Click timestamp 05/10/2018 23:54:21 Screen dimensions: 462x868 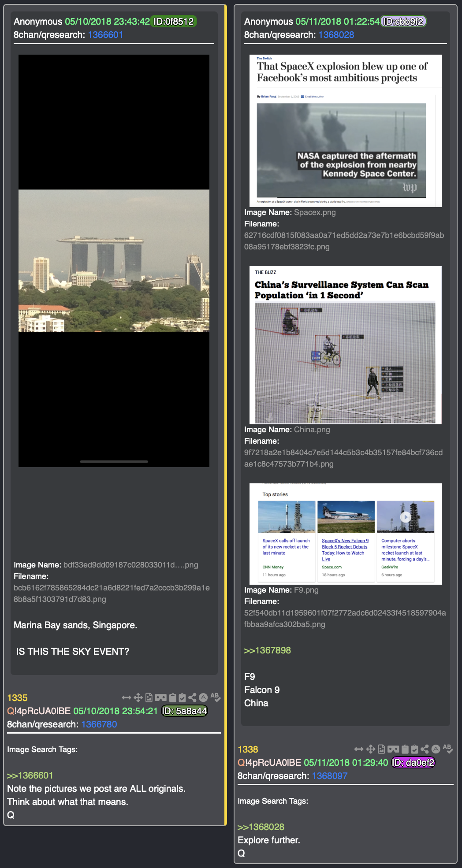pos(115,711)
